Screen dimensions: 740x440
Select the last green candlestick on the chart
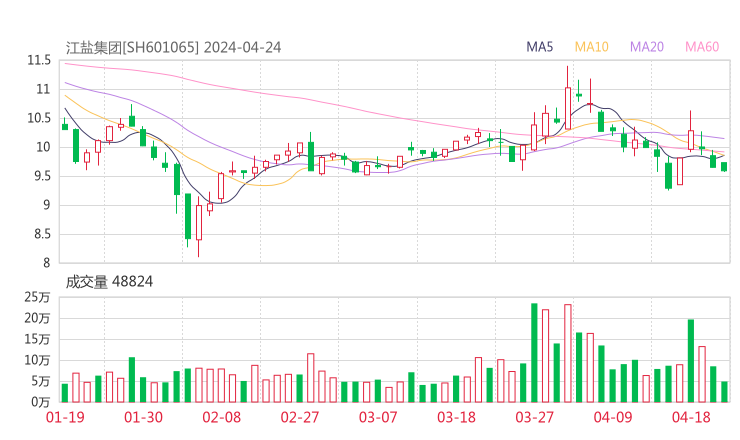(724, 167)
